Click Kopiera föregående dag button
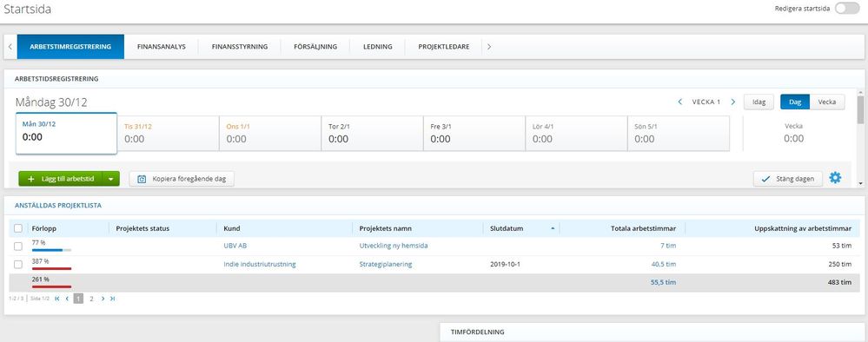The width and height of the screenshot is (868, 342). pyautogui.click(x=182, y=179)
